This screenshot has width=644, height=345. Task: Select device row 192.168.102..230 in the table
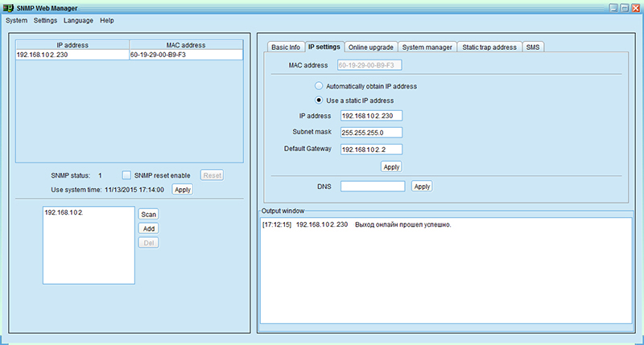[x=130, y=55]
